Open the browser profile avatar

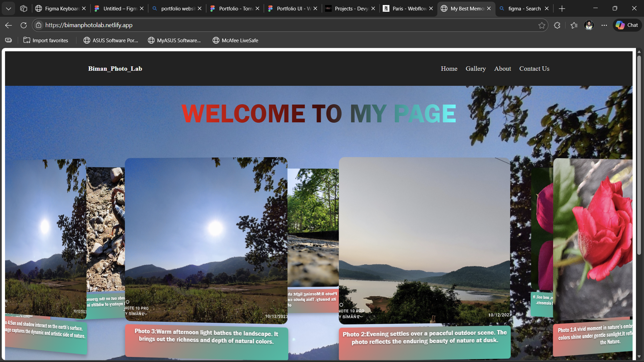(x=589, y=25)
